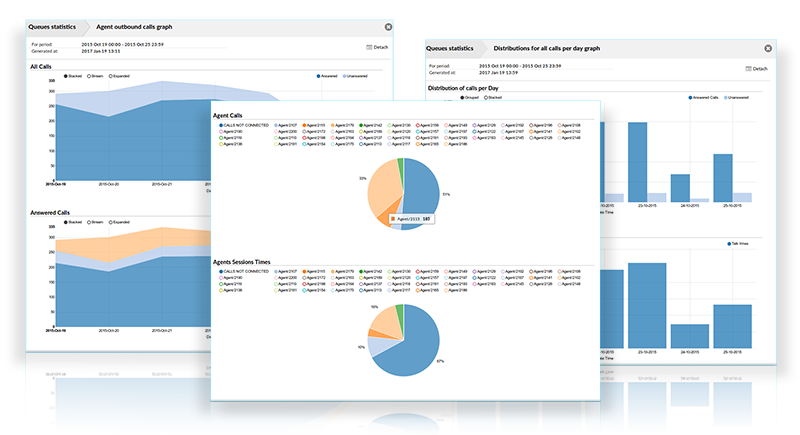800x435 pixels.
Task: Open Queues statistics breadcrumb in left panel
Action: coord(52,27)
